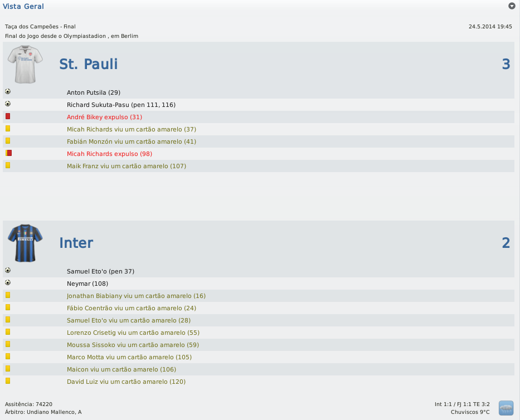Select the Vista Geral header

[x=24, y=6]
